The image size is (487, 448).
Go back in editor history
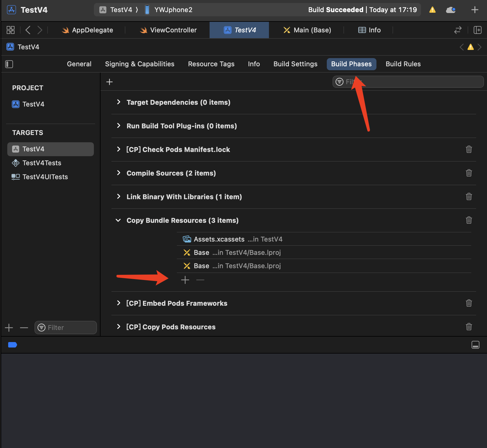click(28, 30)
